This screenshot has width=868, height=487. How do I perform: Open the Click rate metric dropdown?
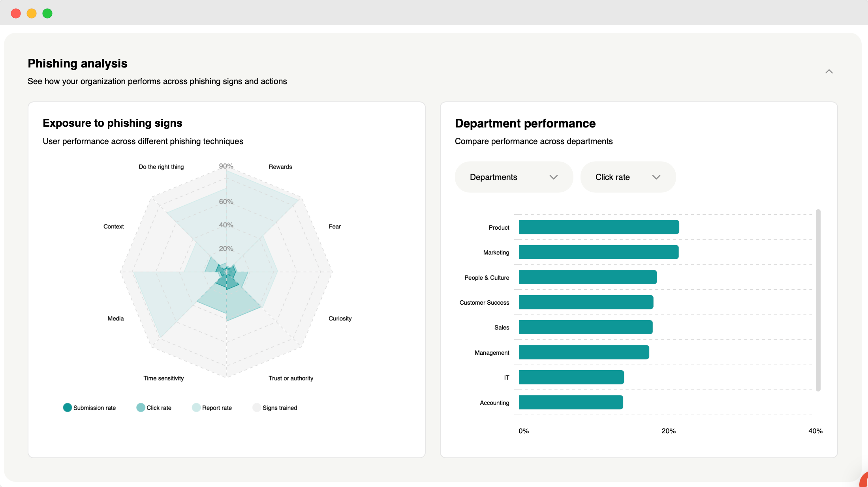[x=628, y=177]
